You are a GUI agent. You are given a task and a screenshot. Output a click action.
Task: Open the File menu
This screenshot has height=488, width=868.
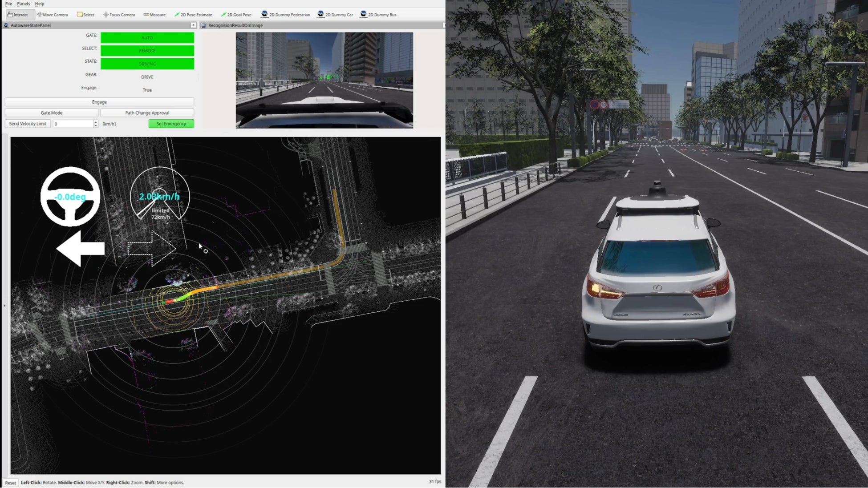click(x=8, y=4)
